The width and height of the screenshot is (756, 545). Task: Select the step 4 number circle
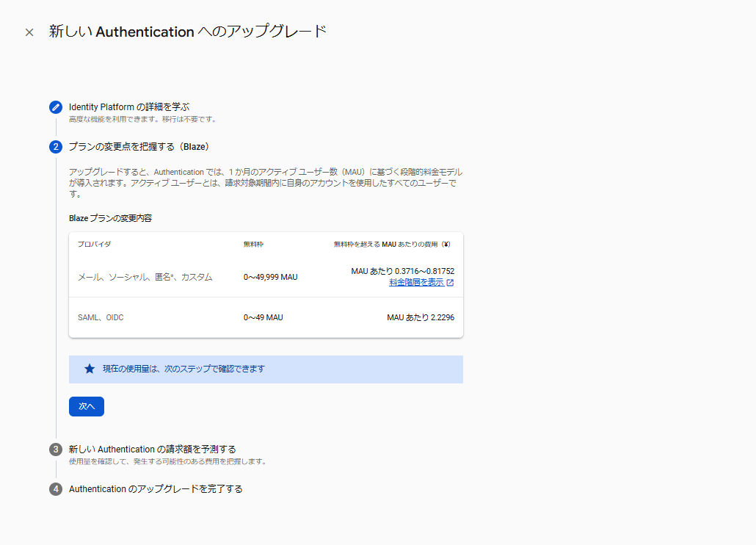click(x=56, y=489)
